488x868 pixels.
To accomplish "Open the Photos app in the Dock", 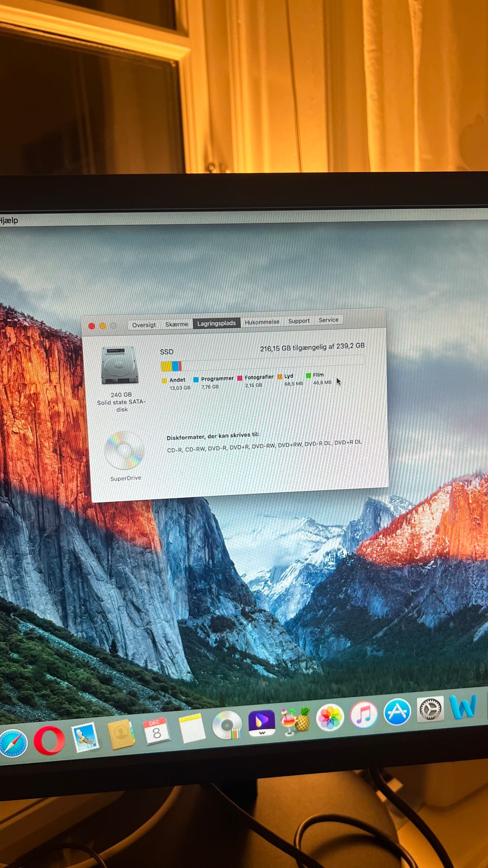I will [x=330, y=717].
